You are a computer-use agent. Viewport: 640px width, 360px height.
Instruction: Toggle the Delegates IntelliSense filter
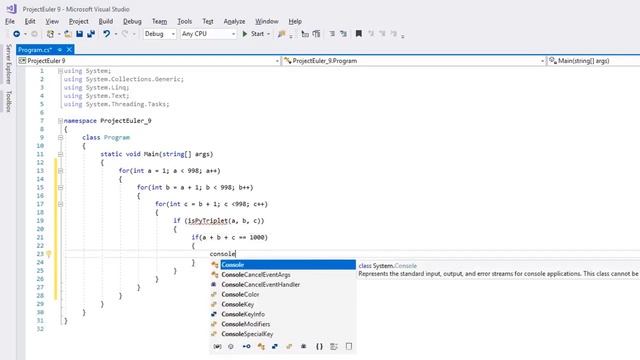(304, 346)
